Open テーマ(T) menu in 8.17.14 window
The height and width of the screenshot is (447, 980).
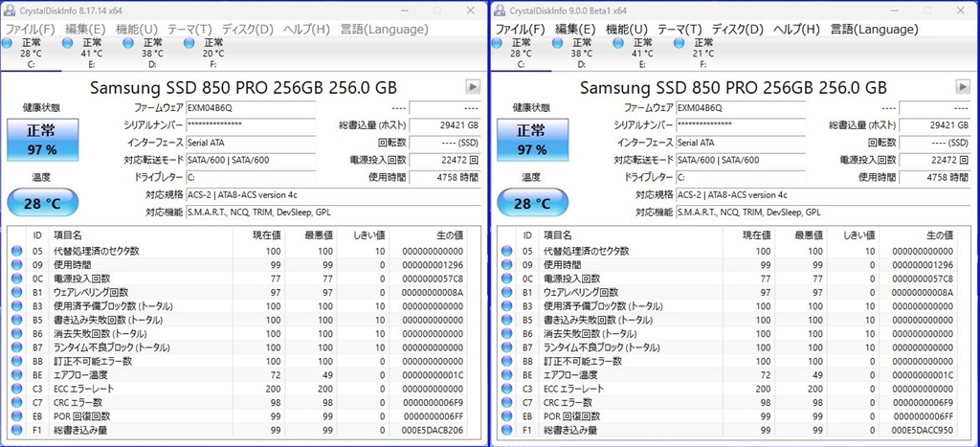189,30
